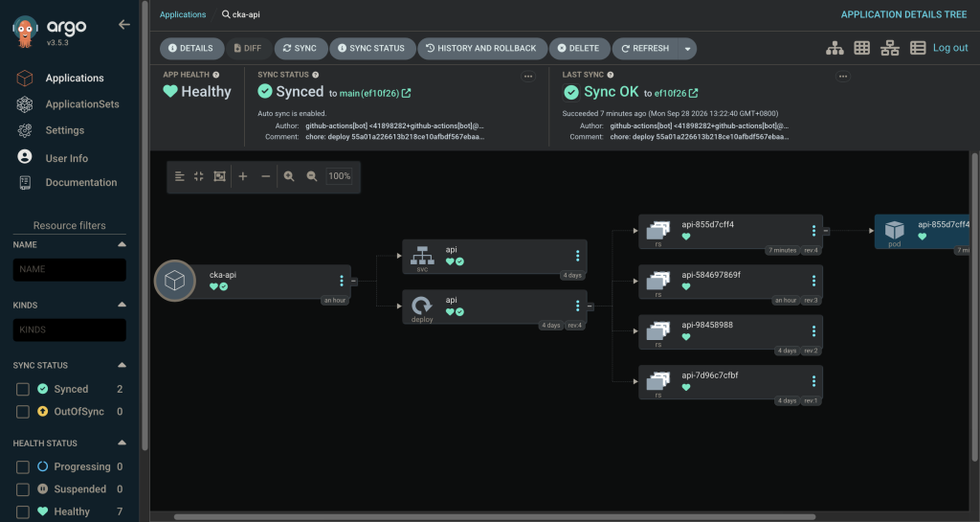The image size is (980, 522).
Task: Click Log out
Action: point(950,48)
